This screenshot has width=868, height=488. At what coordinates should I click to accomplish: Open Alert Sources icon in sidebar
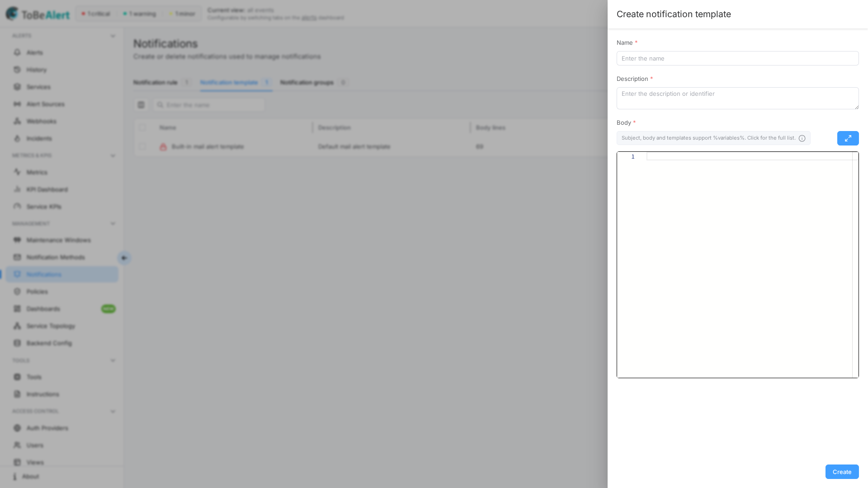(17, 104)
